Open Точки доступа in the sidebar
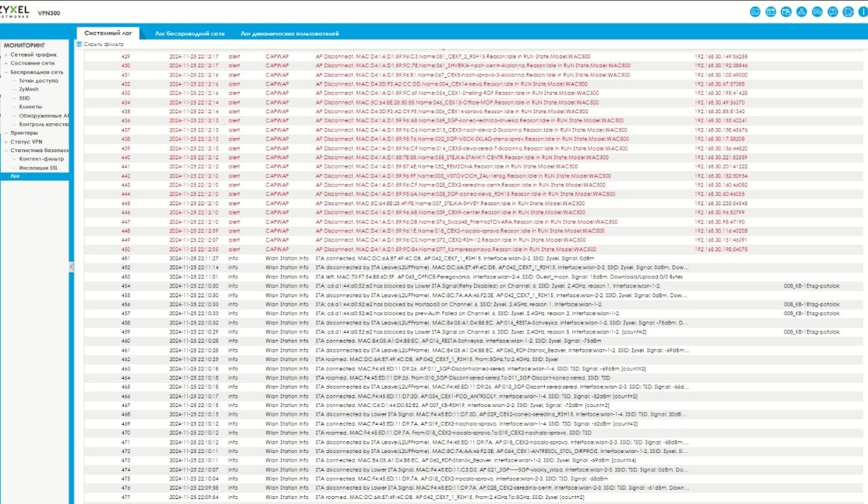The width and height of the screenshot is (868, 504). coord(39,81)
